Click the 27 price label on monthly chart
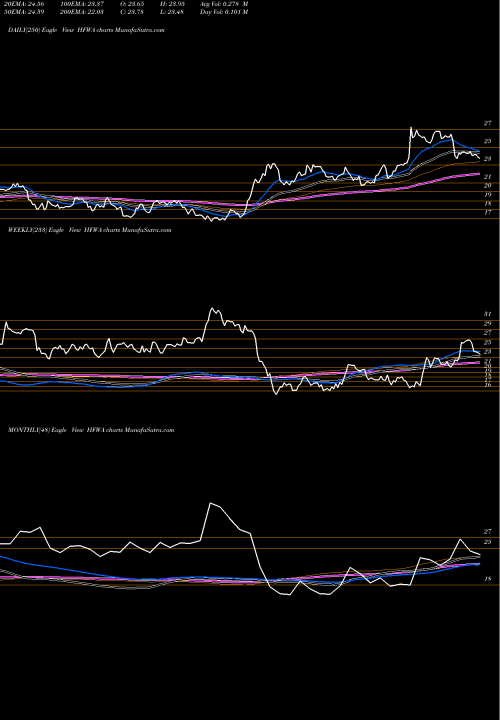 pos(488,532)
